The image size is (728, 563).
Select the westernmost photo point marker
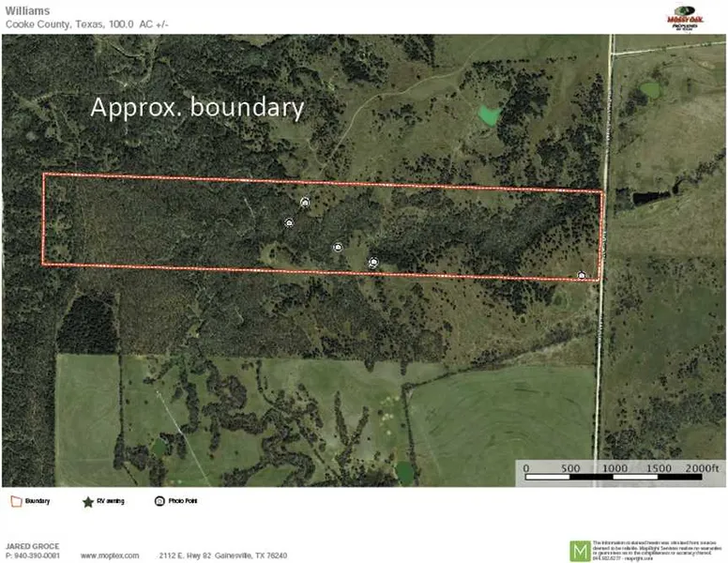[289, 222]
